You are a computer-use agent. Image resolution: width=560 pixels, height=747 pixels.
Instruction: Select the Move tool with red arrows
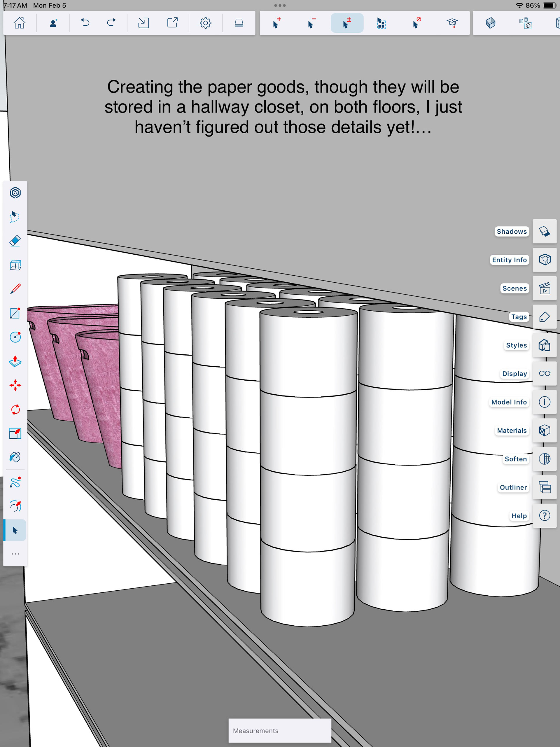coord(15,385)
